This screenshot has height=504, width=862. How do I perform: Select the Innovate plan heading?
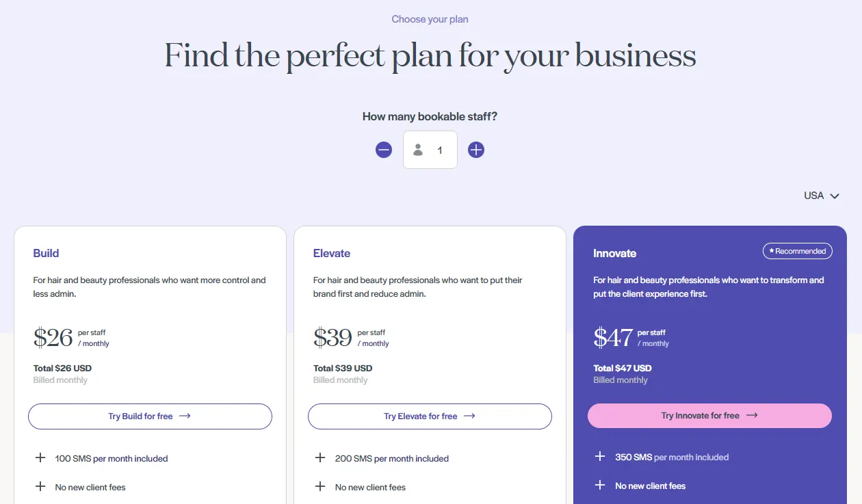tap(615, 253)
